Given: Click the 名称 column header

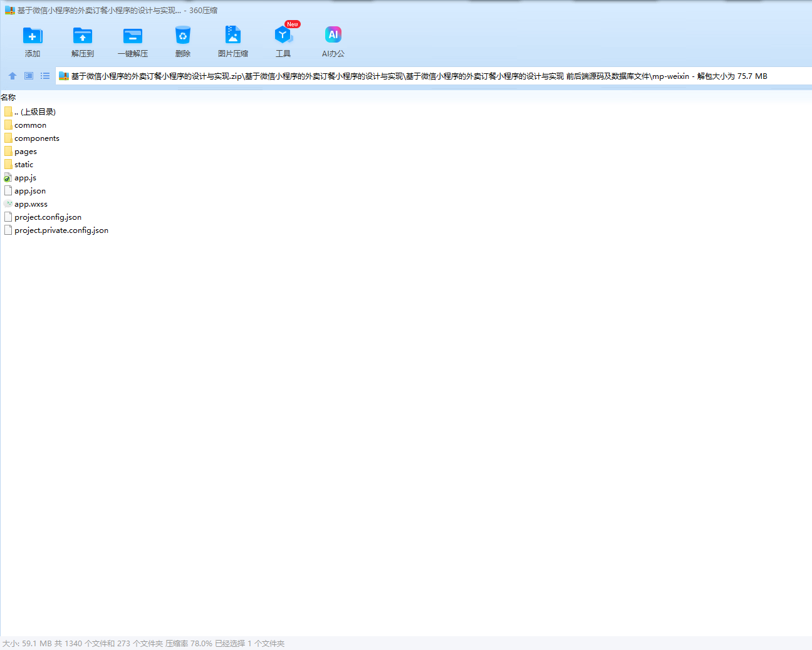Looking at the screenshot, I should [x=9, y=97].
